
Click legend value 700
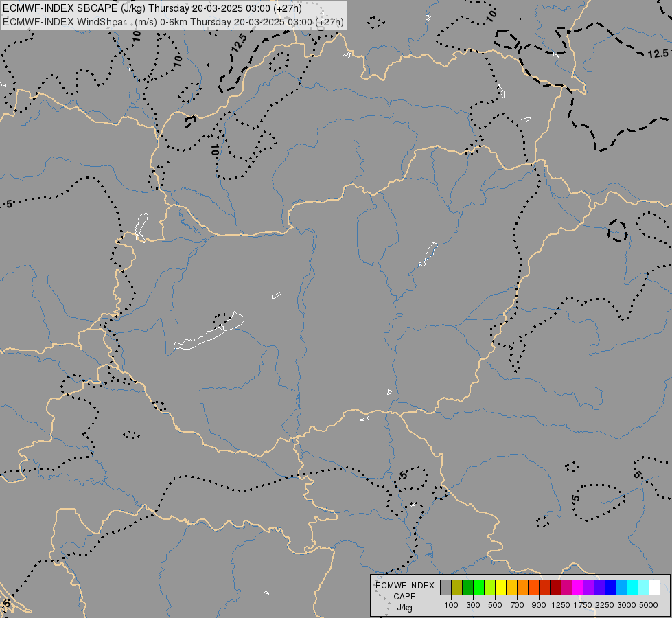[x=517, y=605]
